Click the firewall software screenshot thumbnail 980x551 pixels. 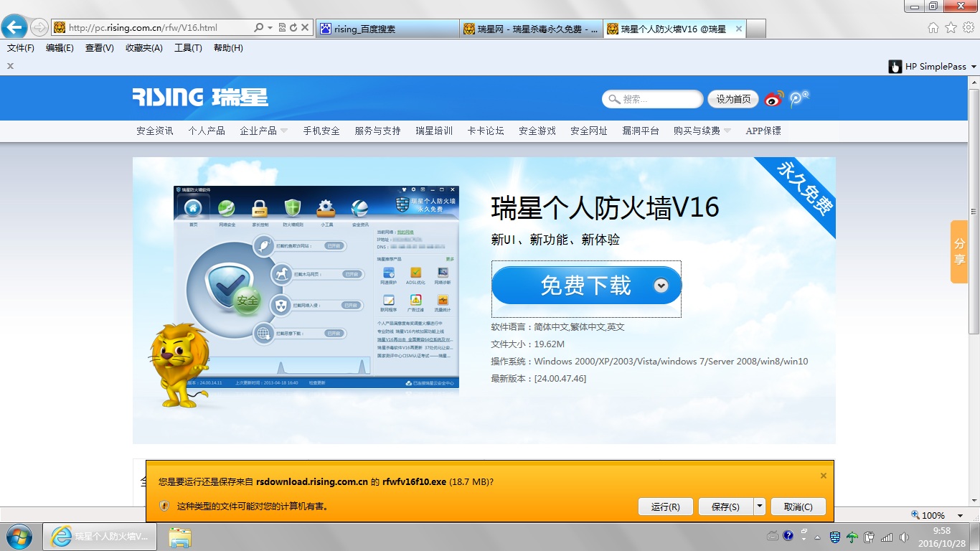click(316, 288)
